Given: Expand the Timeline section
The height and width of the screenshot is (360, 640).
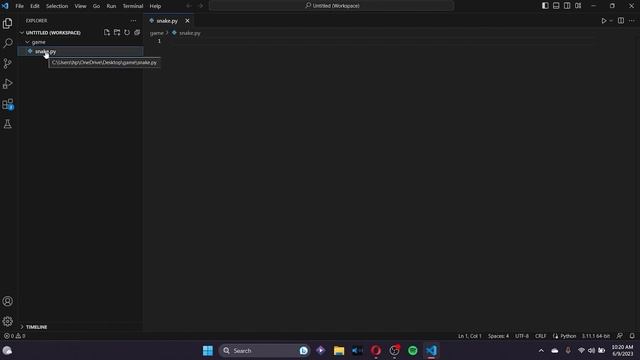Looking at the screenshot, I should pyautogui.click(x=36, y=327).
